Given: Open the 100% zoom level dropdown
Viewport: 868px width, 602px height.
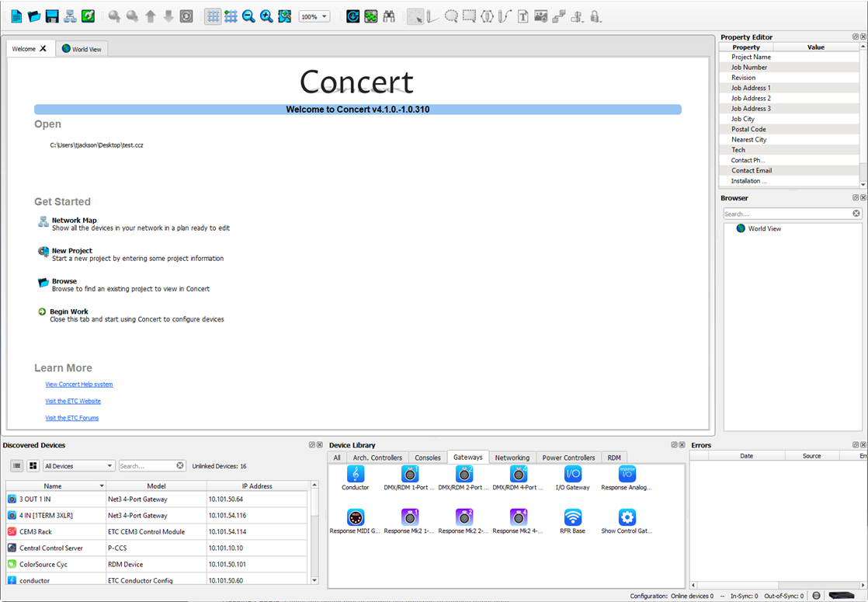Looking at the screenshot, I should (314, 16).
